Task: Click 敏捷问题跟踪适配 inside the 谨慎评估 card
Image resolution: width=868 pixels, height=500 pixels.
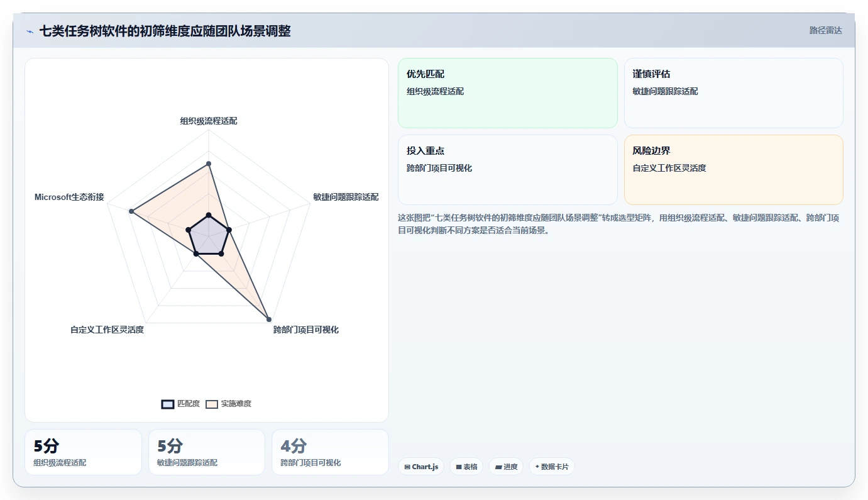Action: click(x=665, y=91)
